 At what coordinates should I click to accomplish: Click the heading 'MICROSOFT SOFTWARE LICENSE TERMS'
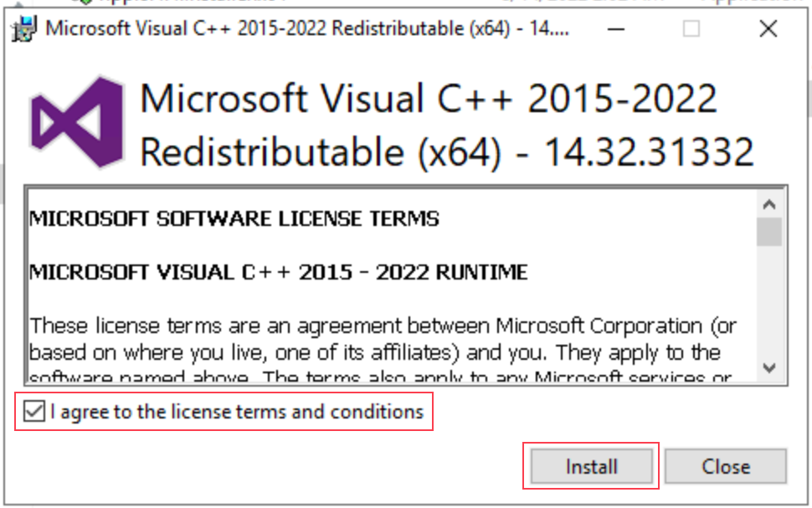coord(234,218)
